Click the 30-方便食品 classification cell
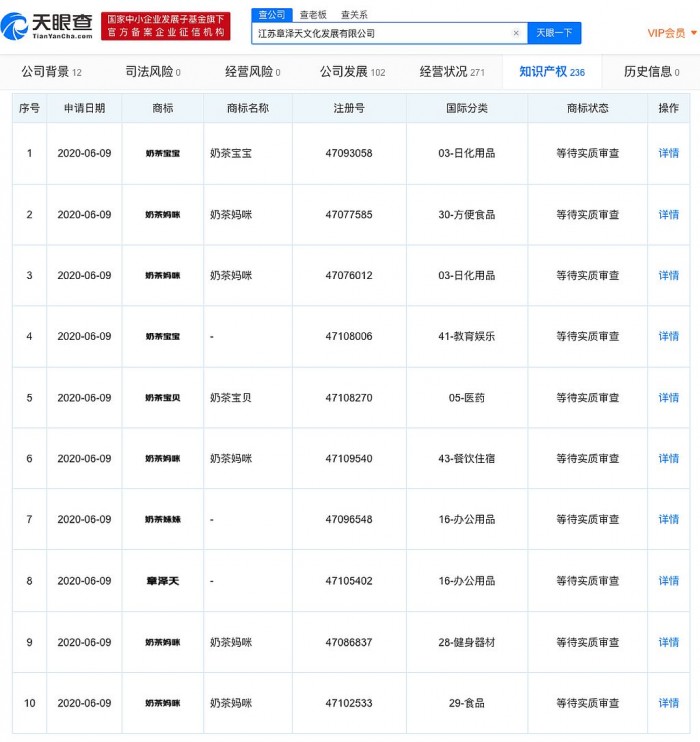Viewport: 700px width, 742px height. [x=467, y=215]
